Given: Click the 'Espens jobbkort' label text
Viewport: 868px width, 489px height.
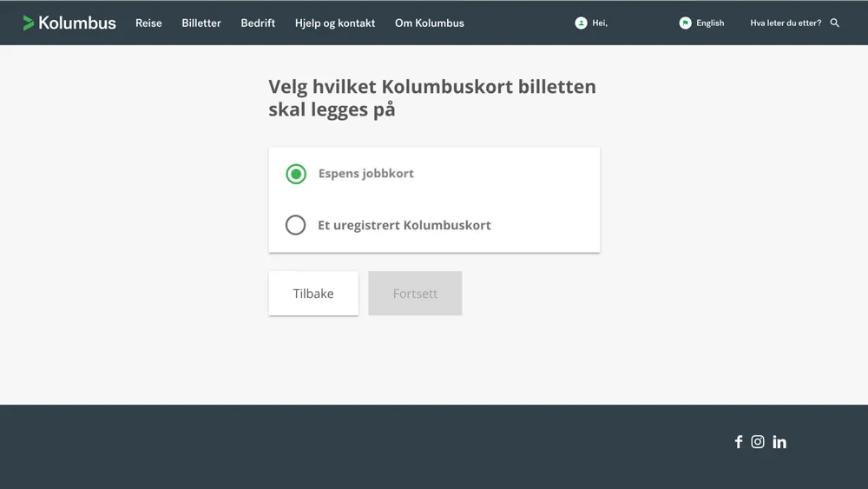Looking at the screenshot, I should (x=365, y=174).
